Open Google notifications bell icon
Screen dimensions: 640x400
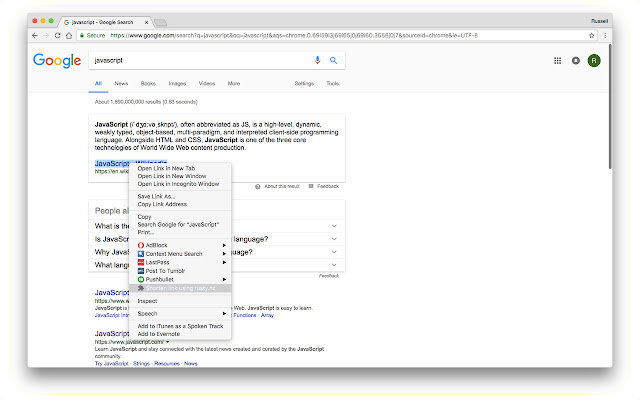tap(576, 61)
